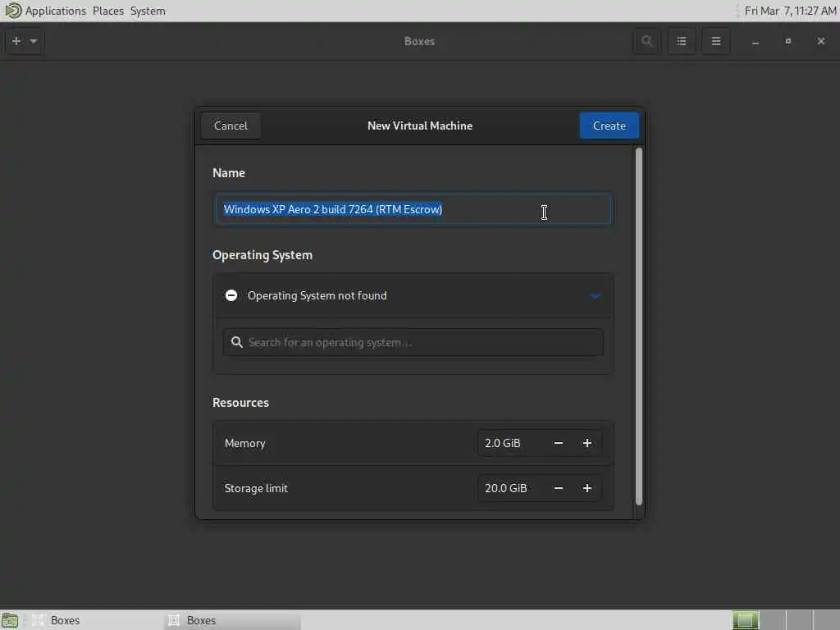Decrease Memory with the minus button
This screenshot has width=840, height=630.
pyautogui.click(x=558, y=443)
